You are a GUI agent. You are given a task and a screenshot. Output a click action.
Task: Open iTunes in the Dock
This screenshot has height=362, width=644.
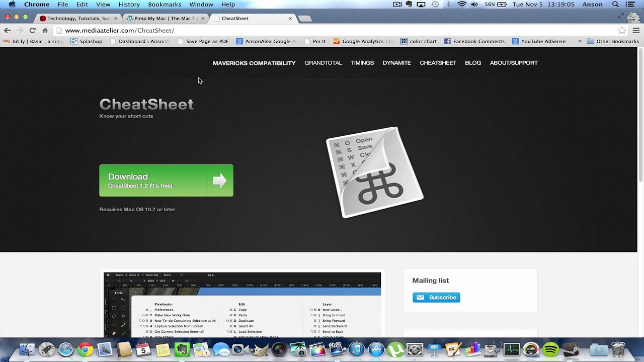(356, 349)
